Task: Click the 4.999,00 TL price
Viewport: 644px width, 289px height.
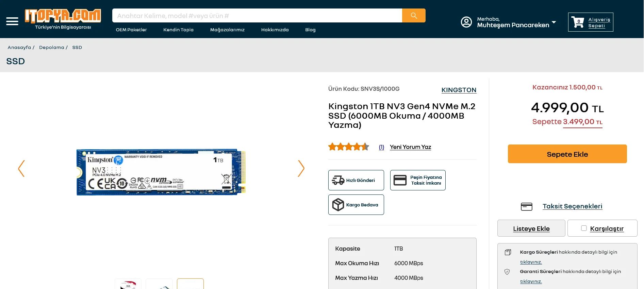Action: click(x=567, y=108)
